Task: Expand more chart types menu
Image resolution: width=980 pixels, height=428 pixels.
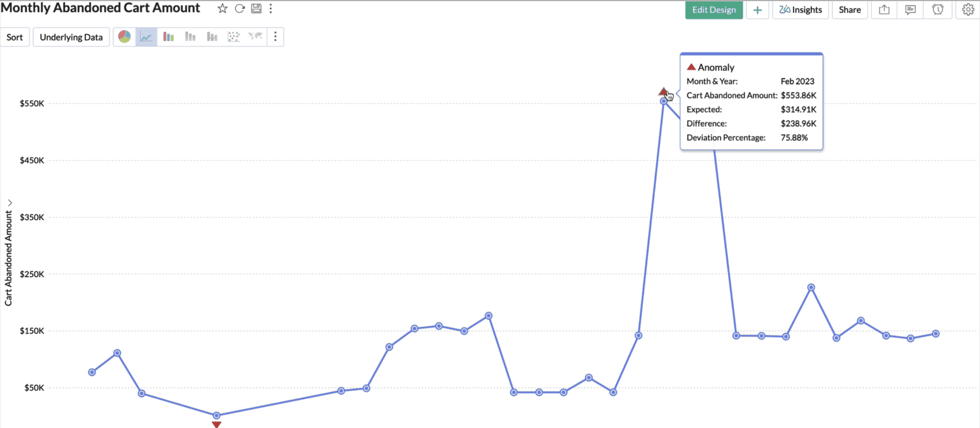Action: [x=275, y=37]
